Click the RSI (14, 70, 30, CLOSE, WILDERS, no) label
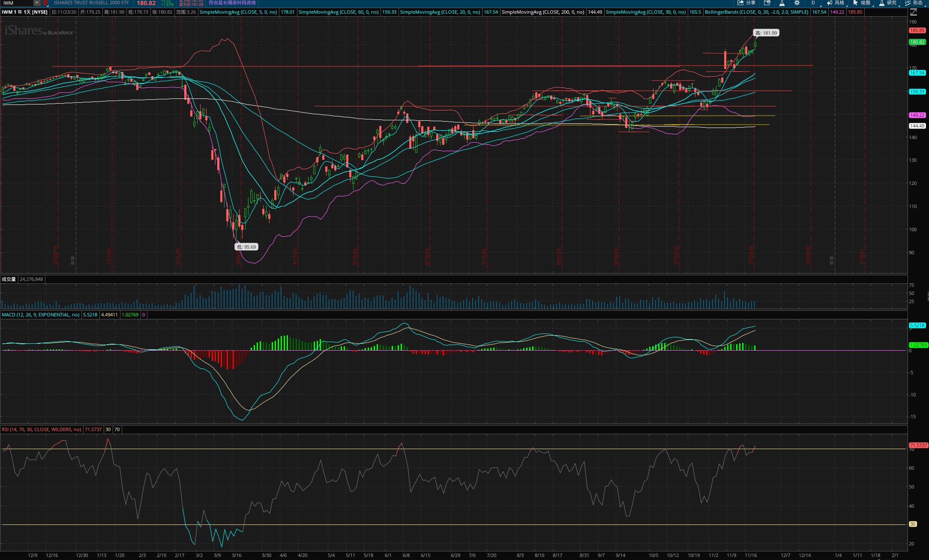The image size is (929, 560). (42, 429)
